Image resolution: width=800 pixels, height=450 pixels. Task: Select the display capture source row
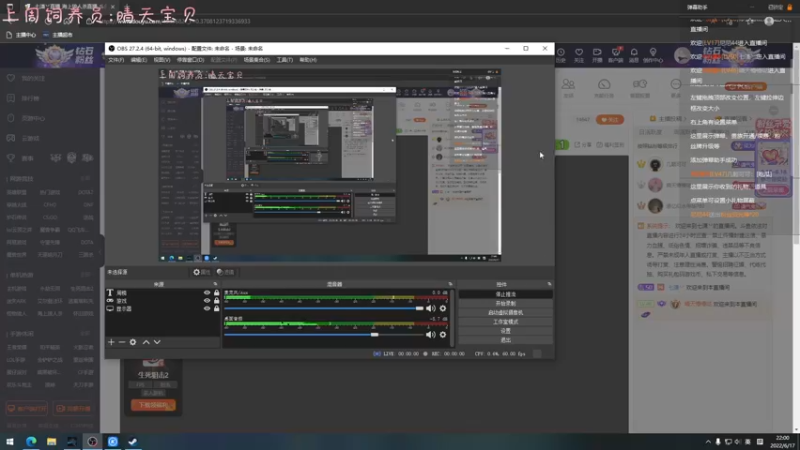point(162,309)
